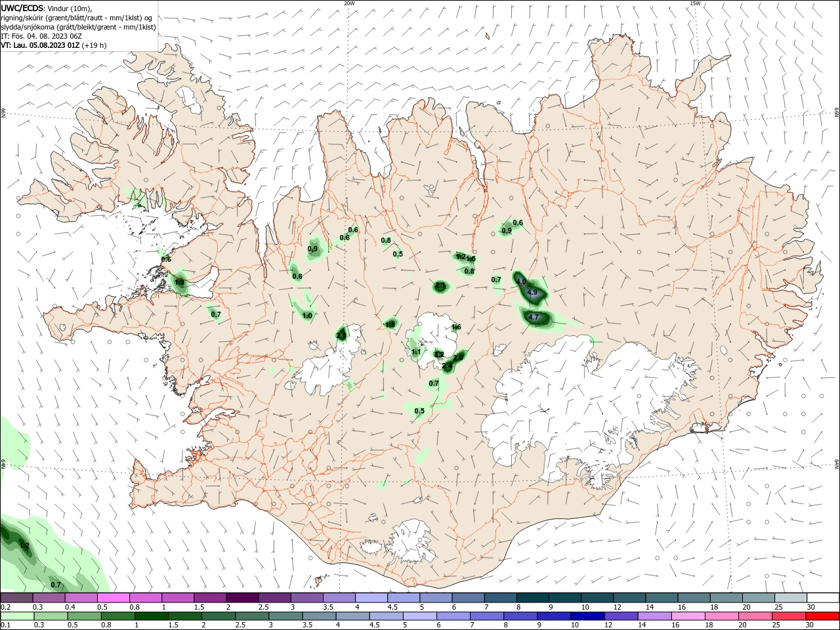This screenshot has width=840, height=630.
Task: Click the UWC/ECDS title text
Action: [22, 8]
